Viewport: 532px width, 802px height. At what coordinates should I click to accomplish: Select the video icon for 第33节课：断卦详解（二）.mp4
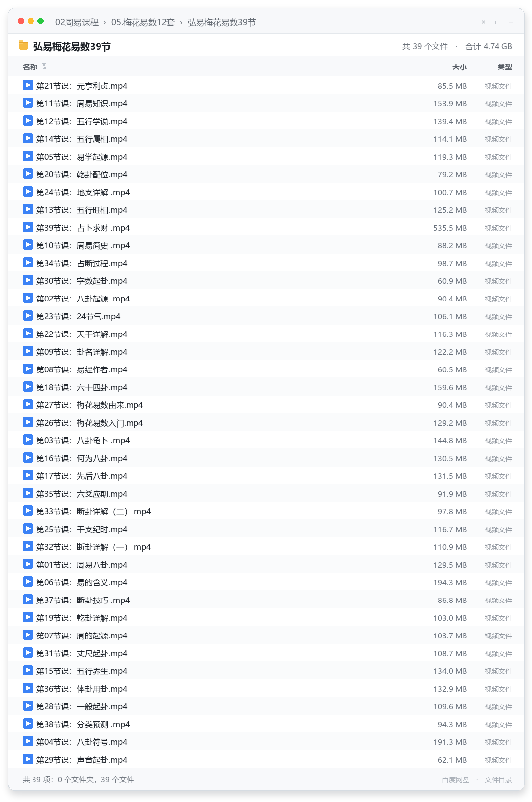pos(28,511)
